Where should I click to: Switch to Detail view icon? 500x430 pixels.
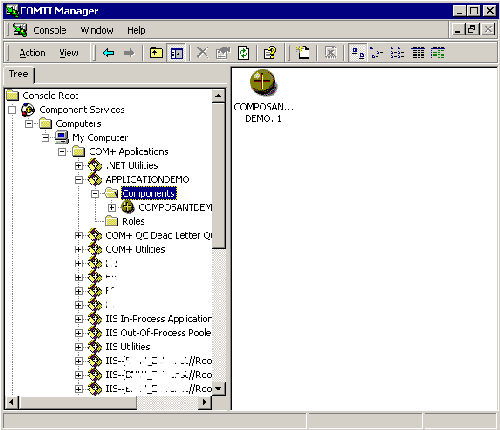click(x=418, y=53)
